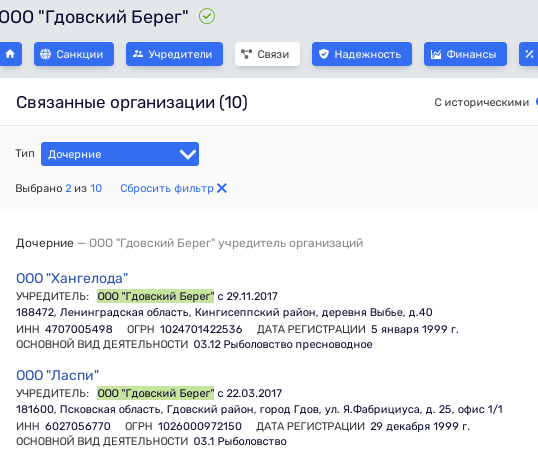Click the ООО "Гдовский Берег" page title
The height and width of the screenshot is (466, 538).
coord(94,17)
